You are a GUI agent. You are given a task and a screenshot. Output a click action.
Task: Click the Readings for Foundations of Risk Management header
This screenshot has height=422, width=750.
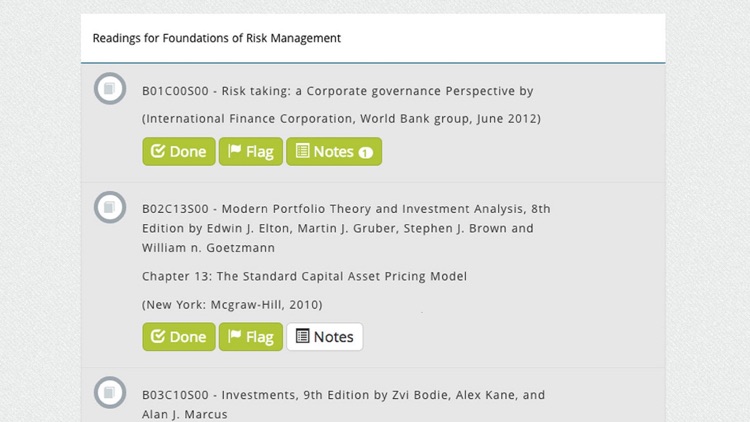[217, 38]
